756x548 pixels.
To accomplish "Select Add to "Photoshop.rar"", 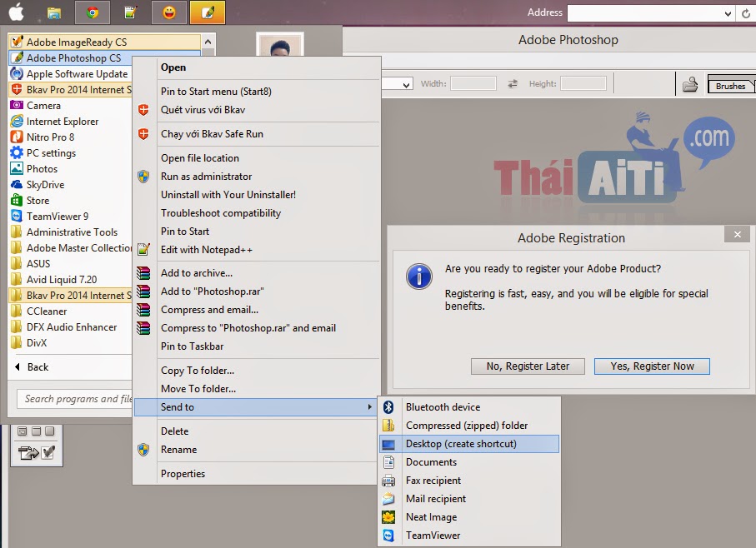I will (256, 291).
